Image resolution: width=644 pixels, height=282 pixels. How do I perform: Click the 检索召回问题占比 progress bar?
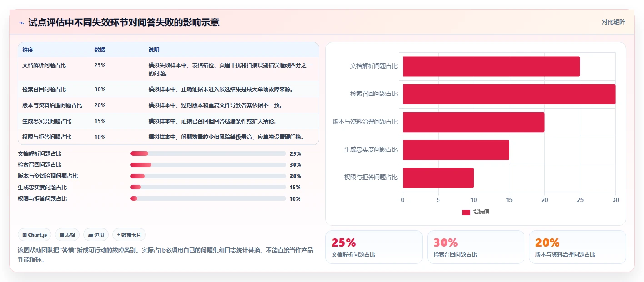tap(208, 165)
